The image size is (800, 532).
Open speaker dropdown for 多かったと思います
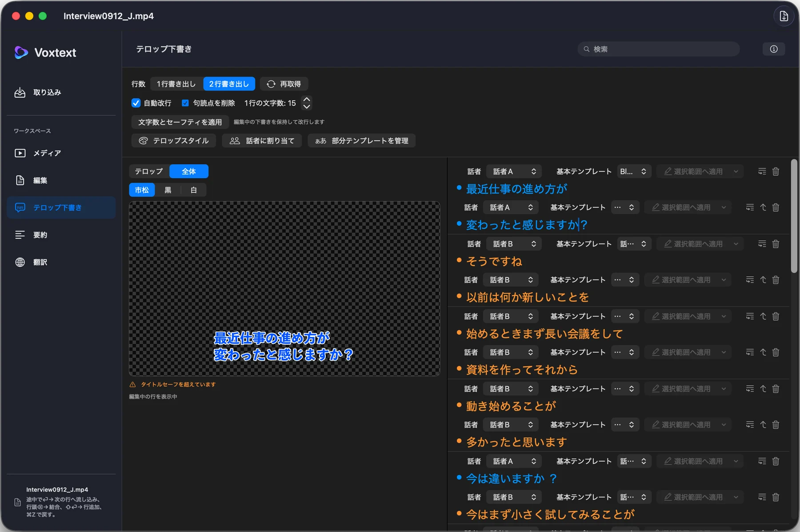click(511, 425)
